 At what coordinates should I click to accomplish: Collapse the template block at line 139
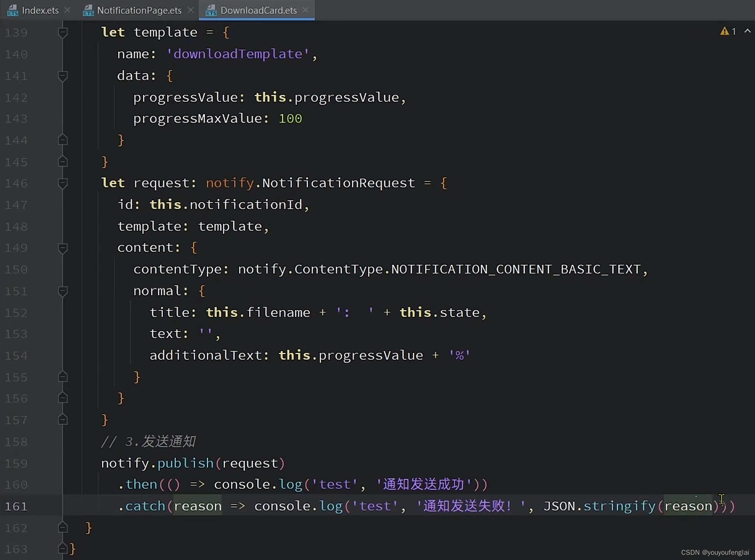[x=63, y=33]
